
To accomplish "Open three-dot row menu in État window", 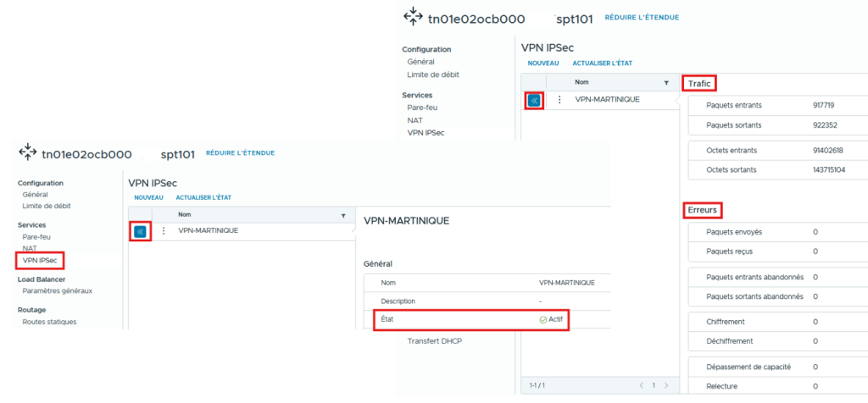I will click(164, 230).
